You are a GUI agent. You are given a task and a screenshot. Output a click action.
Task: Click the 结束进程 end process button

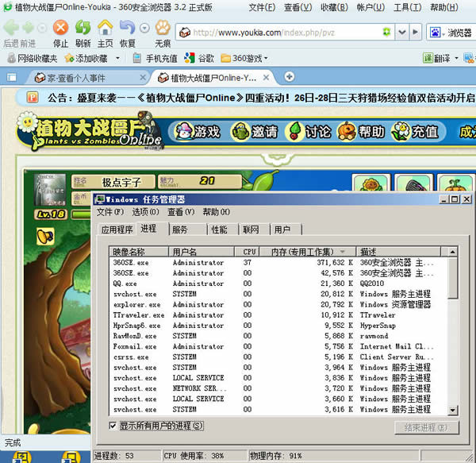pyautogui.click(x=427, y=428)
